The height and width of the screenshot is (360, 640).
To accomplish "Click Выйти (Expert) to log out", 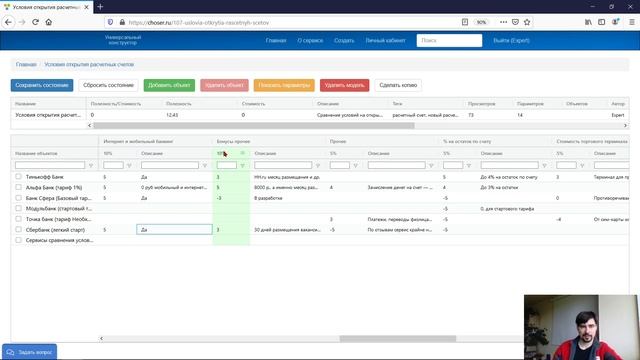I will point(511,40).
